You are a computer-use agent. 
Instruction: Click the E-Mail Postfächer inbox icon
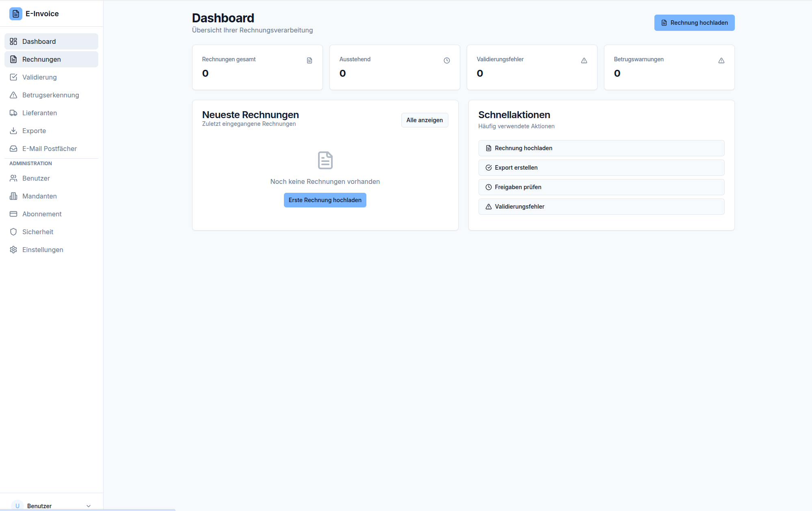coord(13,149)
